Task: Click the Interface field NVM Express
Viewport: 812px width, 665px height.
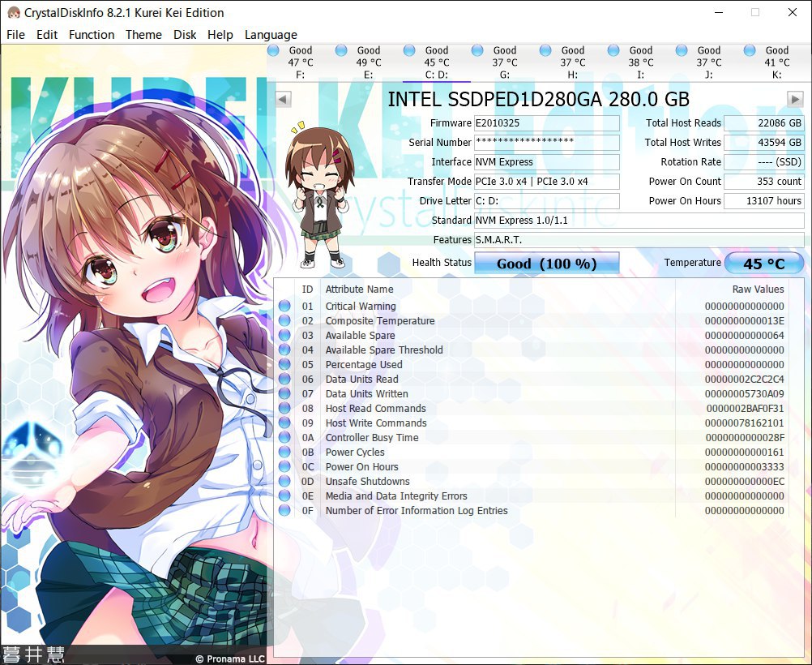Action: (547, 161)
